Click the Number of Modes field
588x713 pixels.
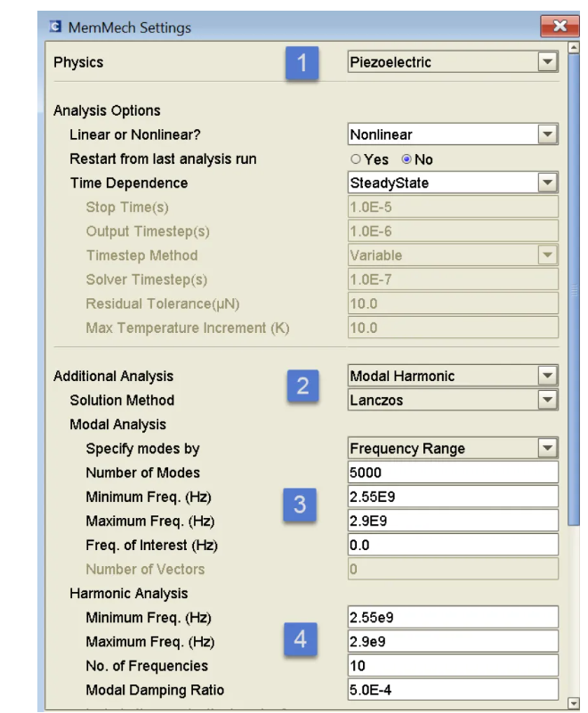point(452,473)
